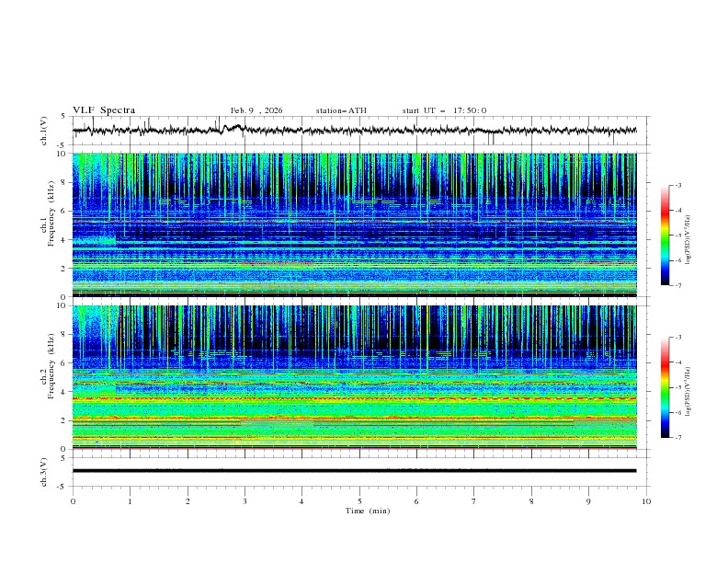Viewport: 728px width, 563px height.
Task: Click the ch.2 spectrogram panel
Action: point(355,377)
